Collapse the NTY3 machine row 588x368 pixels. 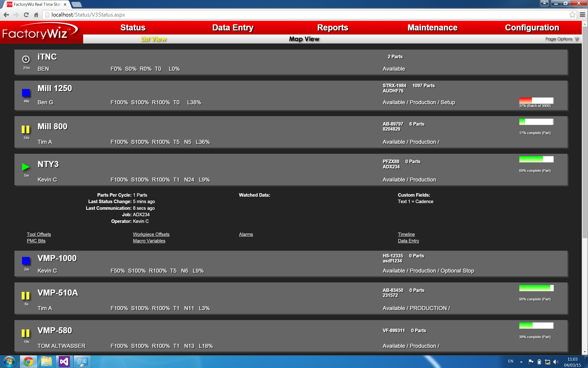(x=291, y=170)
